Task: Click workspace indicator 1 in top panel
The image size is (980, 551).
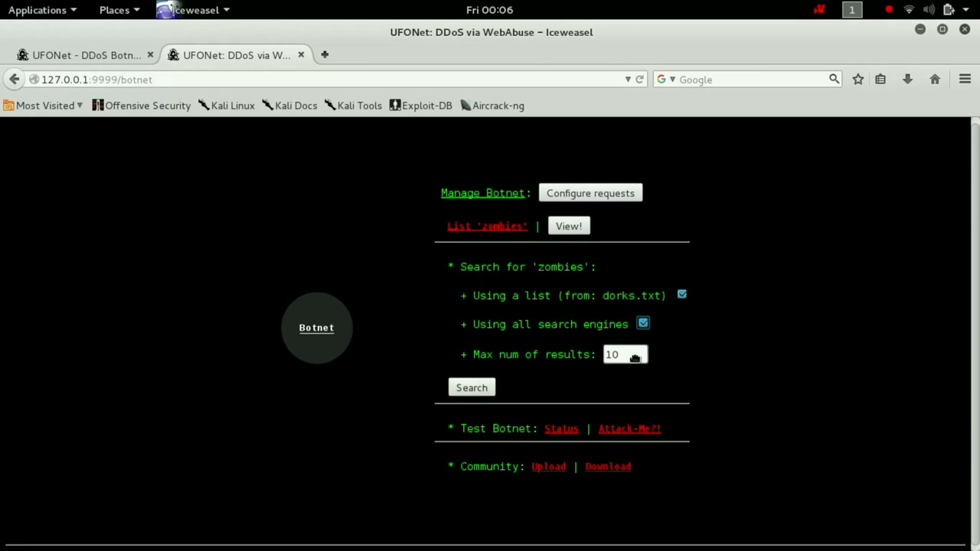Action: coord(852,10)
